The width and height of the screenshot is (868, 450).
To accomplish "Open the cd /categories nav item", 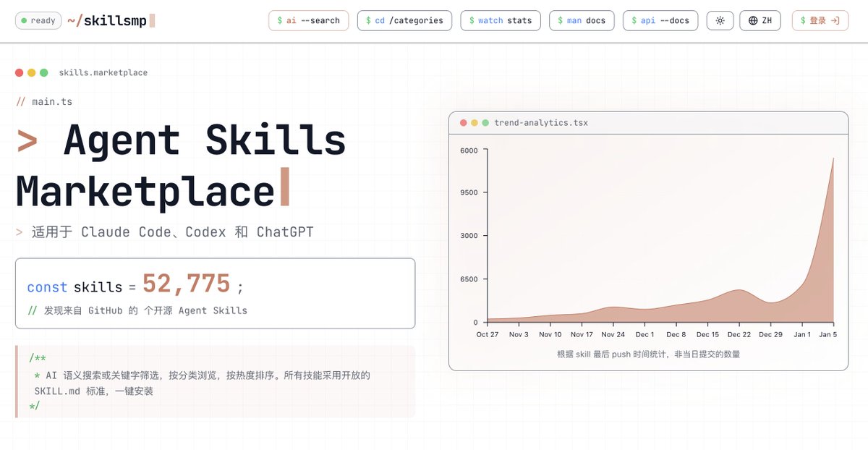I will pyautogui.click(x=404, y=20).
